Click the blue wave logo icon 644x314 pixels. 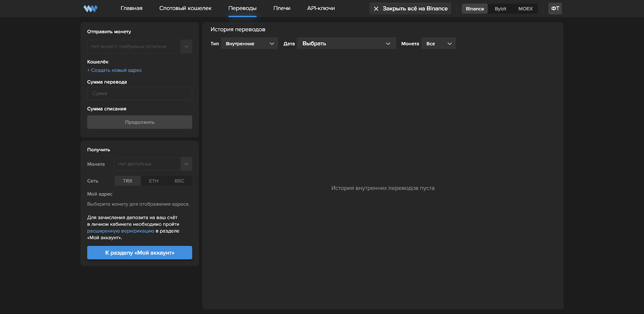point(90,8)
